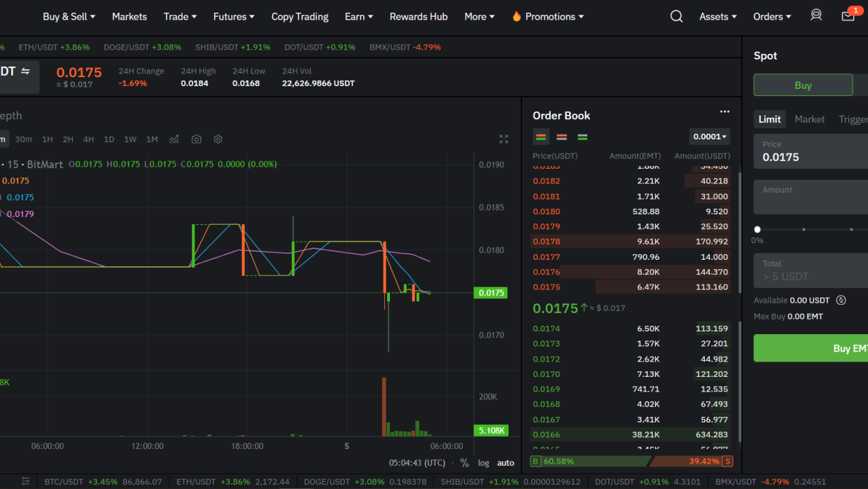Show only sell orders in order book
Viewport: 868px width, 489px height.
click(x=561, y=137)
